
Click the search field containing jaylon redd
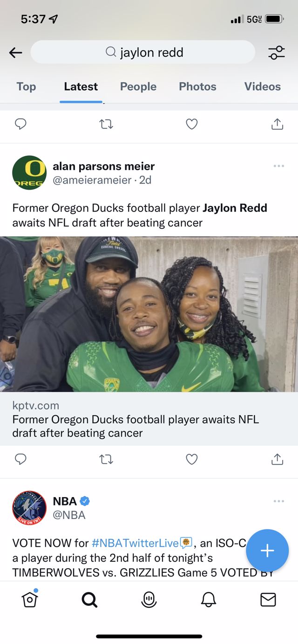tap(143, 53)
